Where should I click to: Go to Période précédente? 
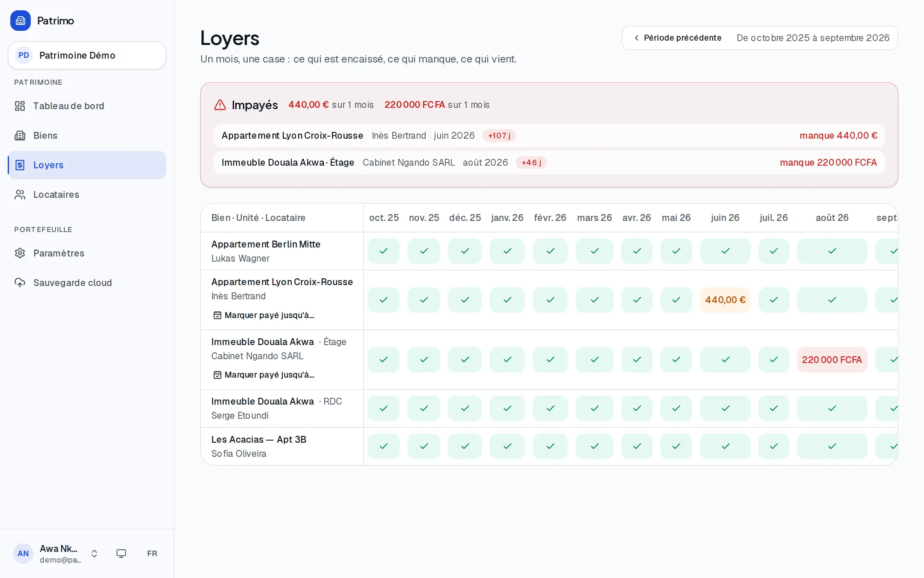[x=678, y=38]
